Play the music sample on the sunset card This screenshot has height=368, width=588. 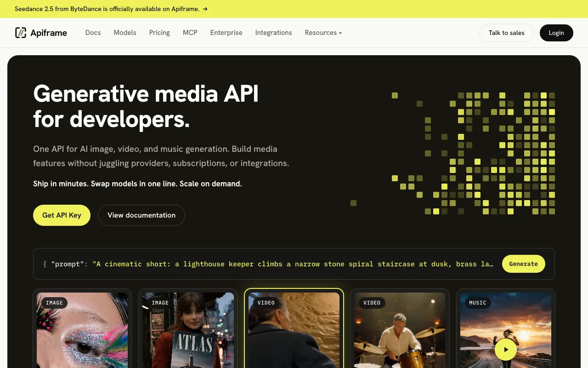click(505, 350)
